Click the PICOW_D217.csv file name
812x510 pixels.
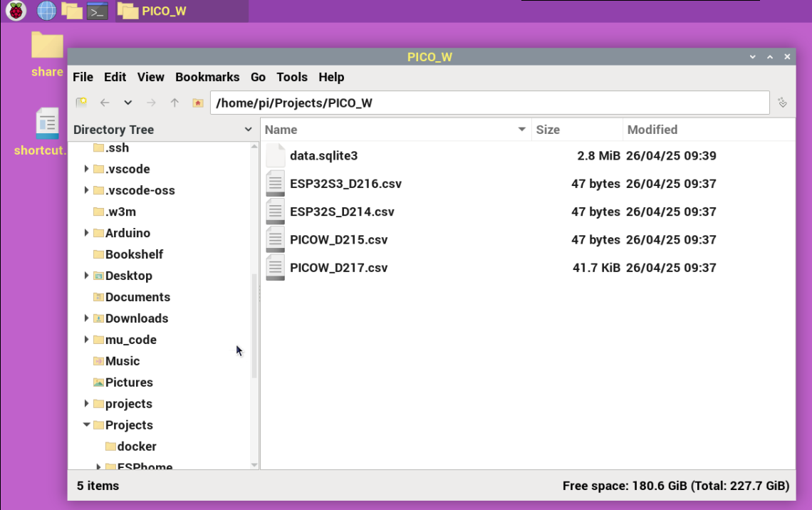click(x=338, y=268)
